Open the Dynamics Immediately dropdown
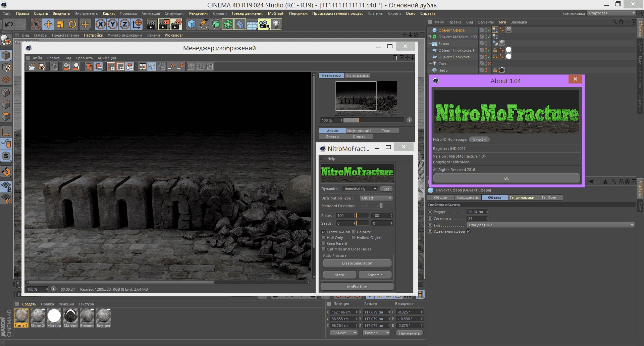The height and width of the screenshot is (346, 644). [x=360, y=189]
